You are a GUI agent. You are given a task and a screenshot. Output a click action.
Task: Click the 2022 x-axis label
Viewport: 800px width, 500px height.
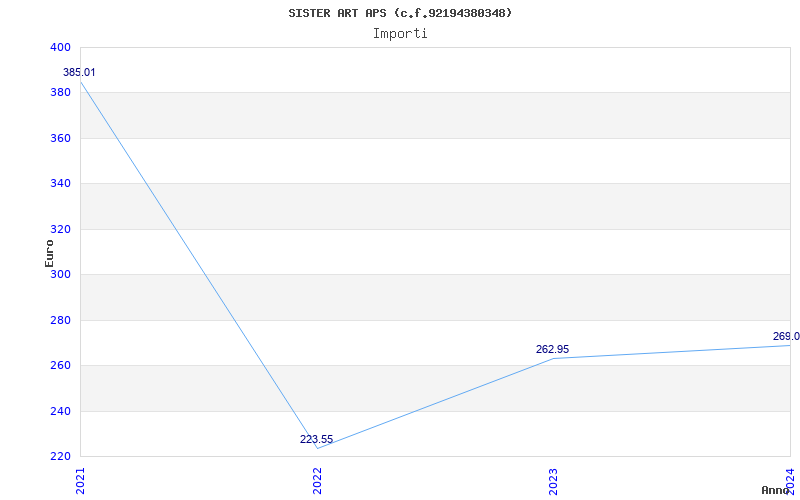pos(317,479)
